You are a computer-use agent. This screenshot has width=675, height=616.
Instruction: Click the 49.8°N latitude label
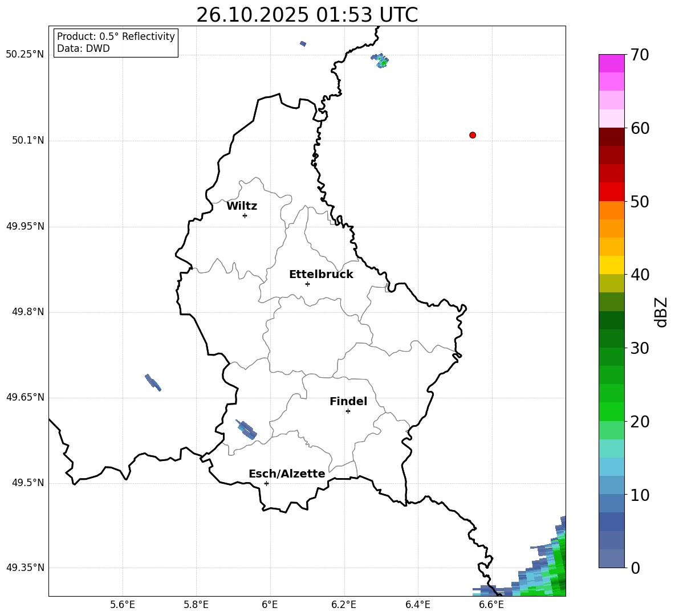pos(28,312)
